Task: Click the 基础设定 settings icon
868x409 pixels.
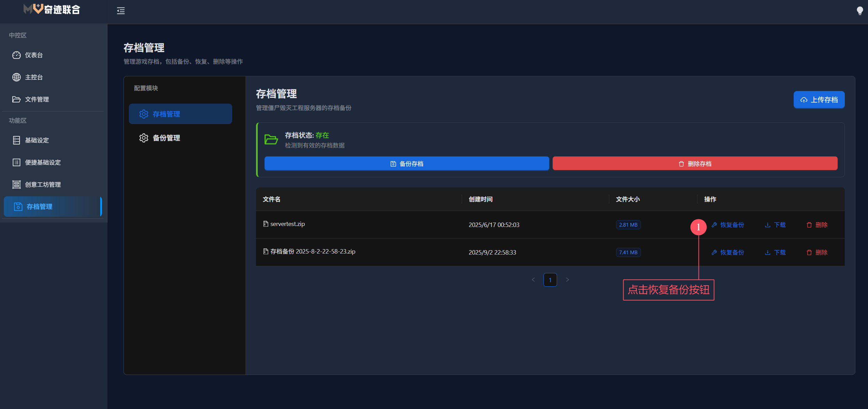Action: (x=17, y=140)
